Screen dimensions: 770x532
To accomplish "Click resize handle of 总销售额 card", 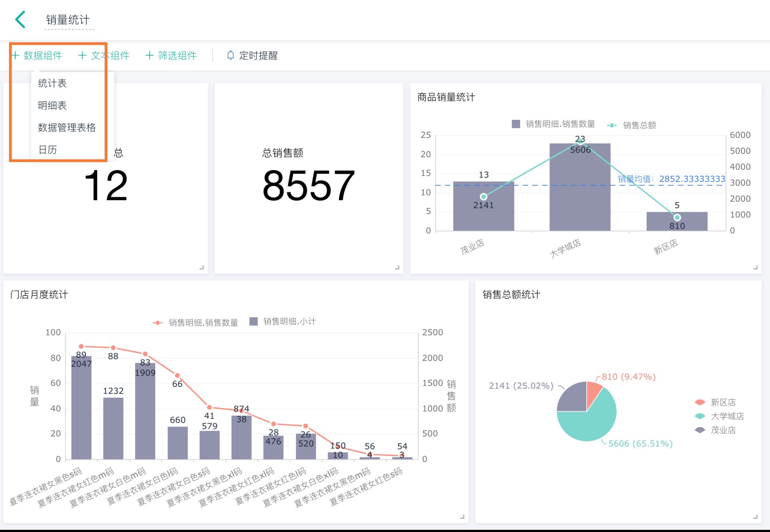I will click(x=397, y=267).
